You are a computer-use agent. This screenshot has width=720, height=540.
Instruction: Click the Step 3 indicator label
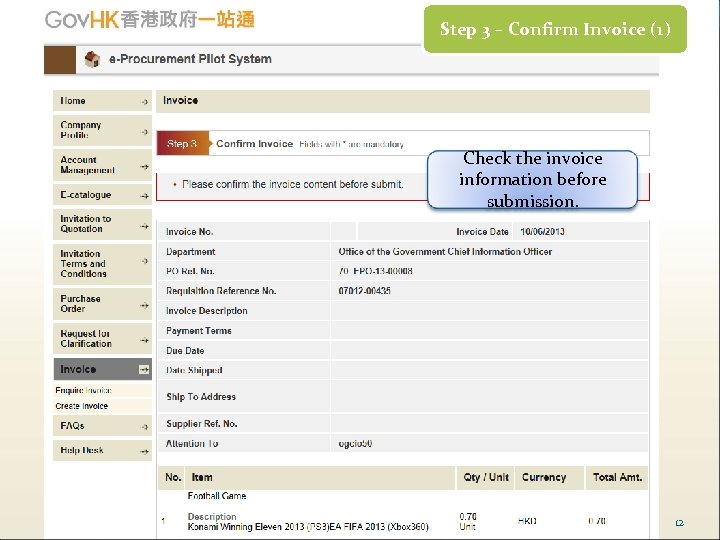click(x=183, y=144)
